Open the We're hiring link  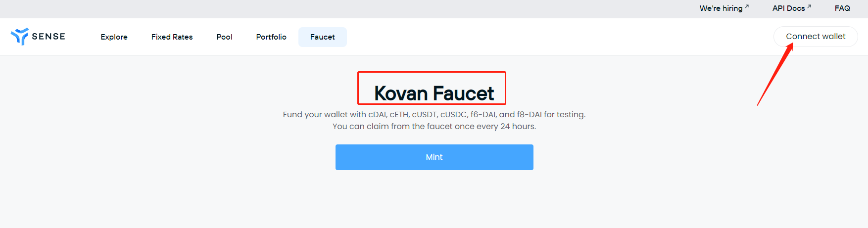click(x=721, y=8)
